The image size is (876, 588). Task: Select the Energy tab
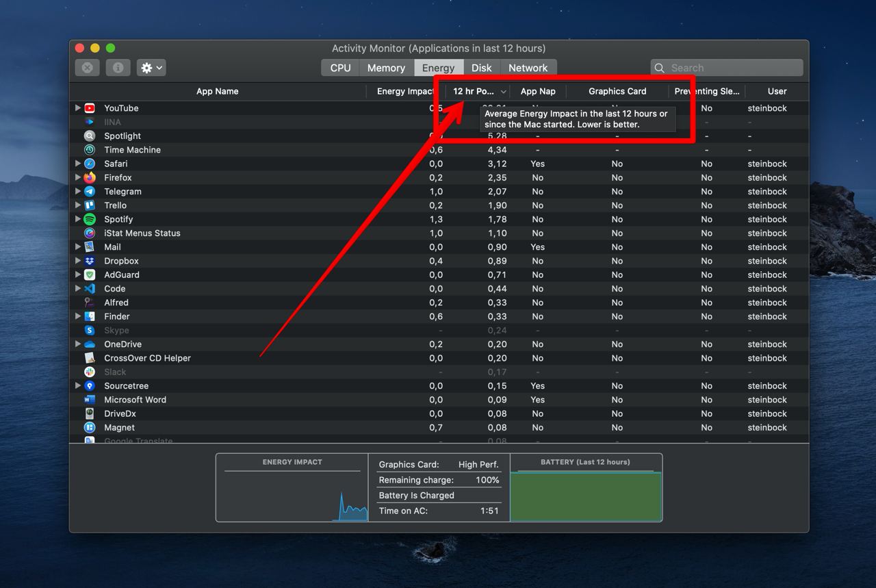pyautogui.click(x=438, y=68)
